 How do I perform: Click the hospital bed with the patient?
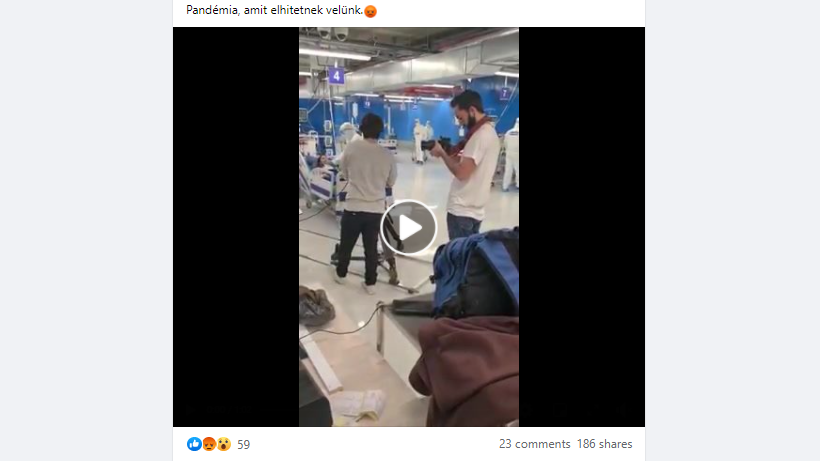click(320, 180)
